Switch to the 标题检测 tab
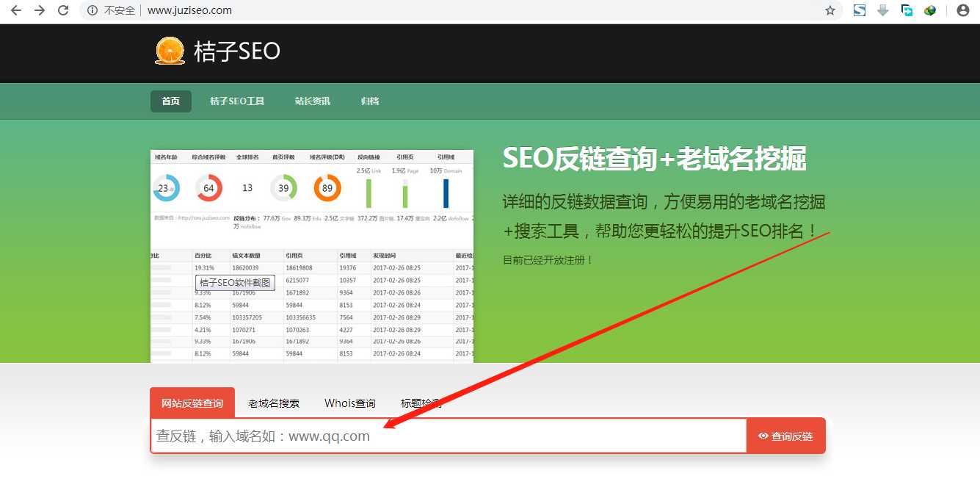980x490 pixels. (x=421, y=403)
